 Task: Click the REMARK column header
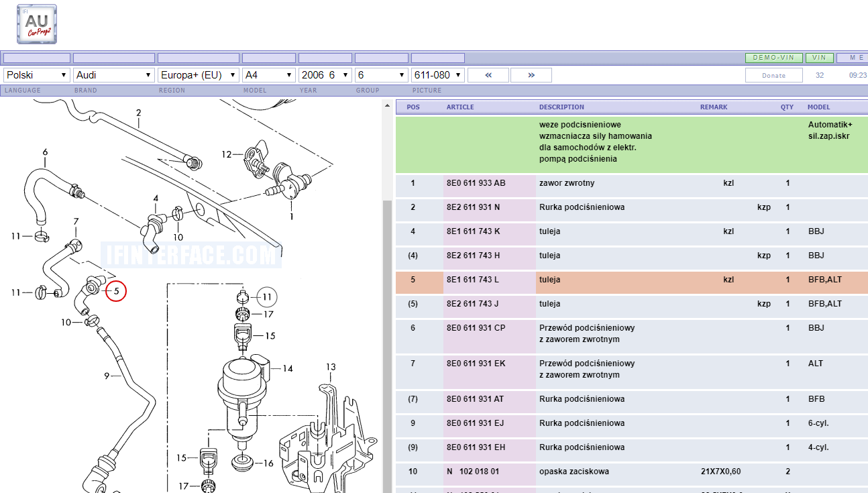pyautogui.click(x=714, y=107)
